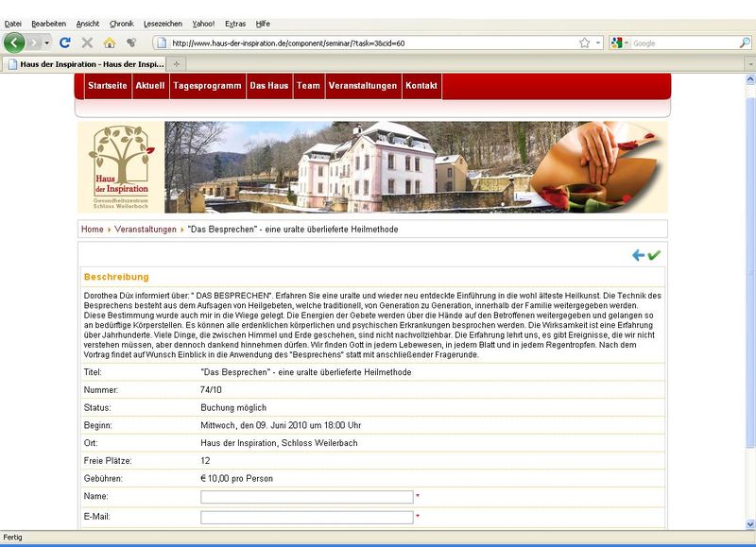
Task: Expand the address bar URL history dropdown
Action: pyautogui.click(x=599, y=43)
